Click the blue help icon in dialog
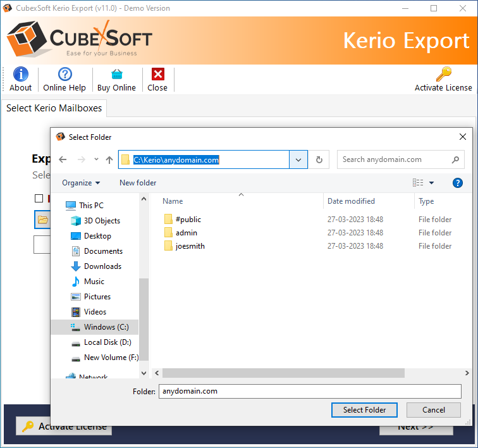478x448 pixels. pos(458,183)
